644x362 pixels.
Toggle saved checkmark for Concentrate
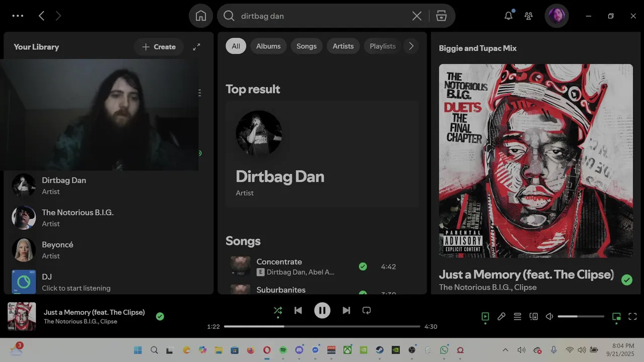(363, 266)
